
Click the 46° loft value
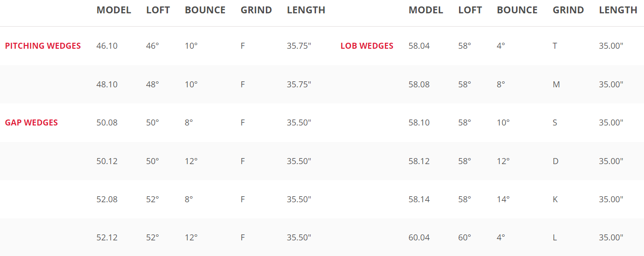point(152,46)
